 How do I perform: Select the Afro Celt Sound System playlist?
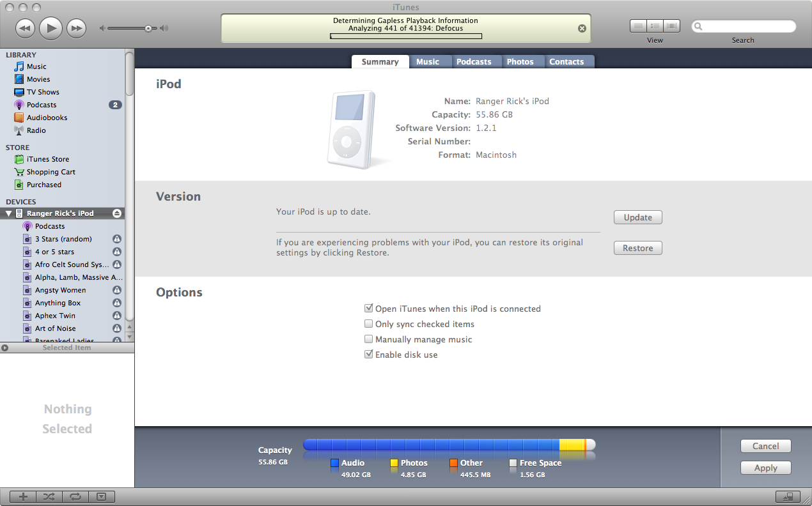tap(72, 264)
